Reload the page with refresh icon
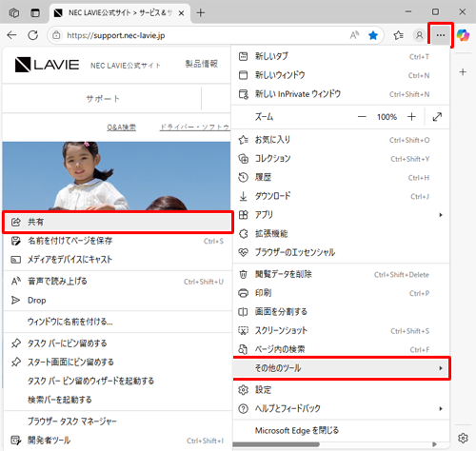The width and height of the screenshot is (476, 451). (33, 35)
